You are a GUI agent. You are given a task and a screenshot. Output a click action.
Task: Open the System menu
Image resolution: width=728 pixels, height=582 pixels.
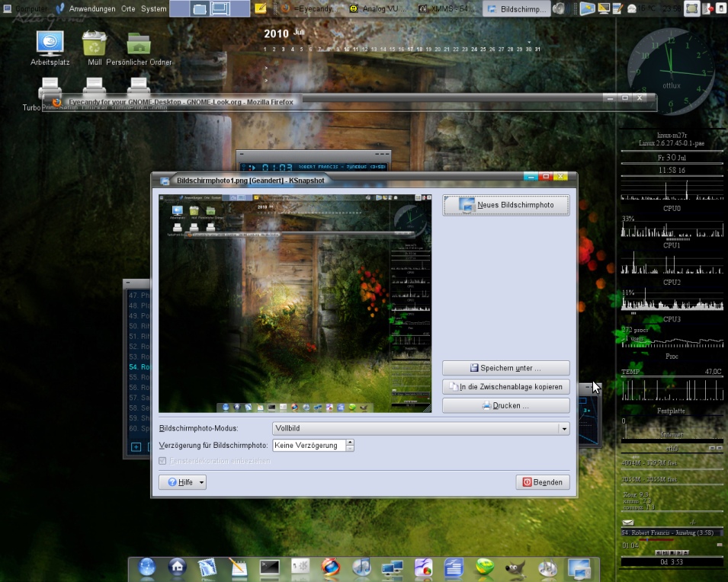[154, 8]
